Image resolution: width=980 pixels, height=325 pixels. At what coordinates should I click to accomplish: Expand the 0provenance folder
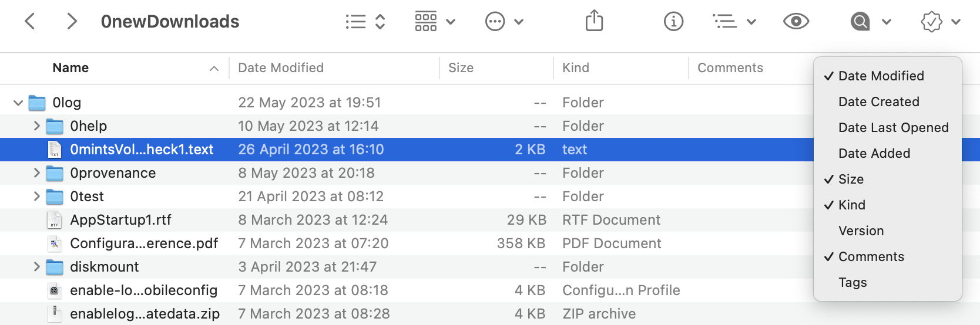click(x=36, y=173)
